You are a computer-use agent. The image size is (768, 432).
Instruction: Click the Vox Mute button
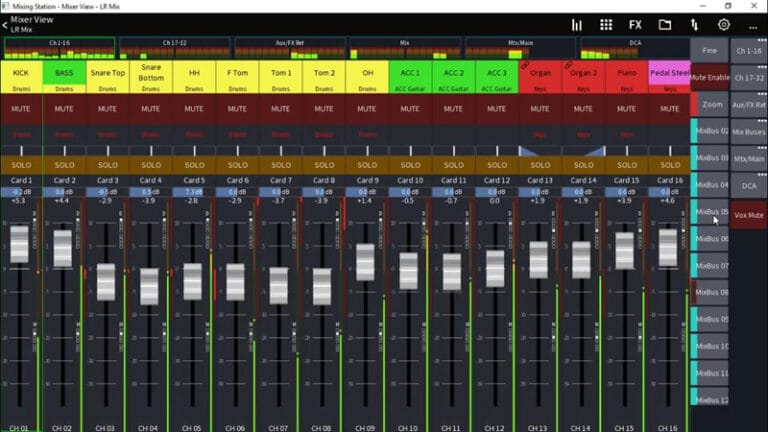click(x=749, y=215)
